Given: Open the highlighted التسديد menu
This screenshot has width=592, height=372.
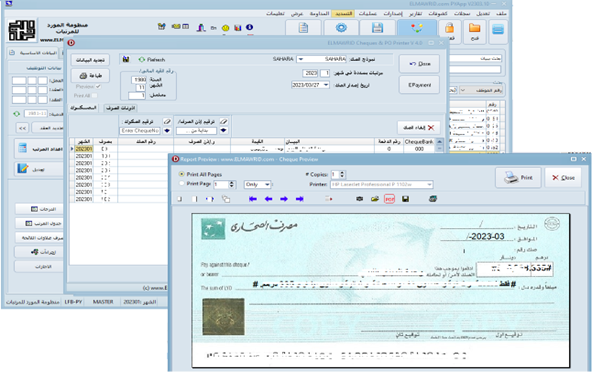Looking at the screenshot, I should coord(343,14).
